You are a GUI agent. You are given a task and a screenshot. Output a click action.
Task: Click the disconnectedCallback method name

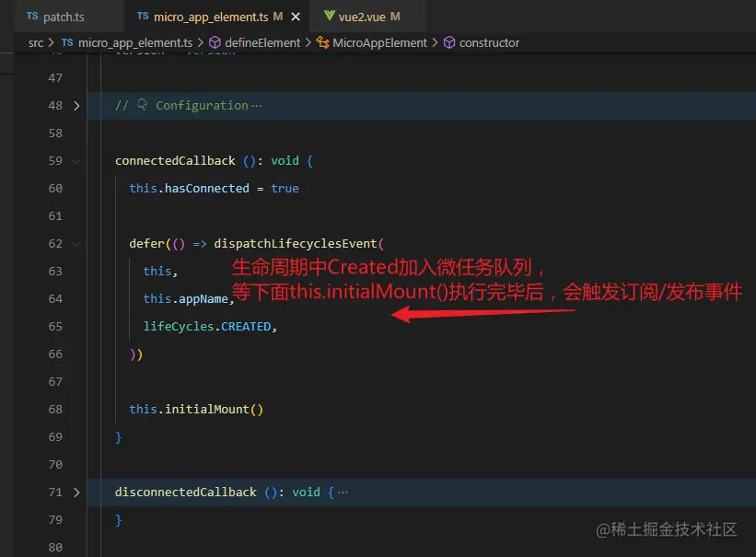click(x=186, y=492)
